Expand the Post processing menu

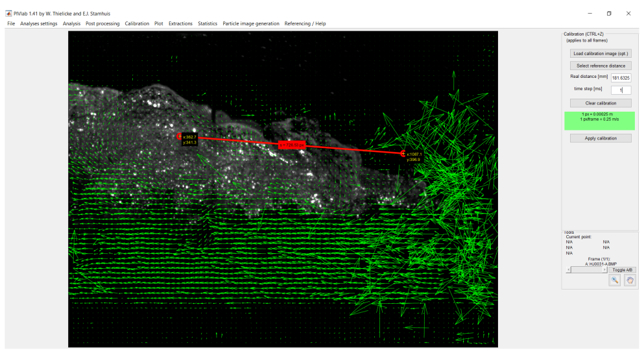pyautogui.click(x=102, y=23)
